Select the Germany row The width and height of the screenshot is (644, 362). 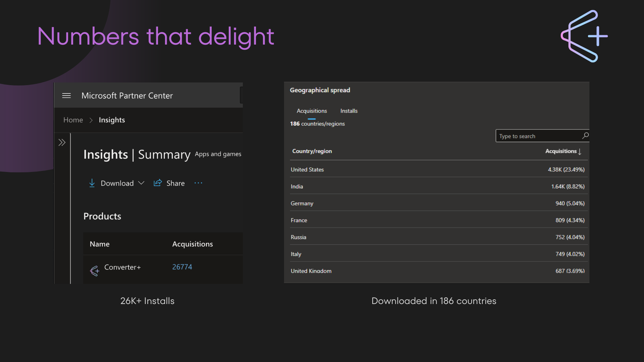click(439, 203)
